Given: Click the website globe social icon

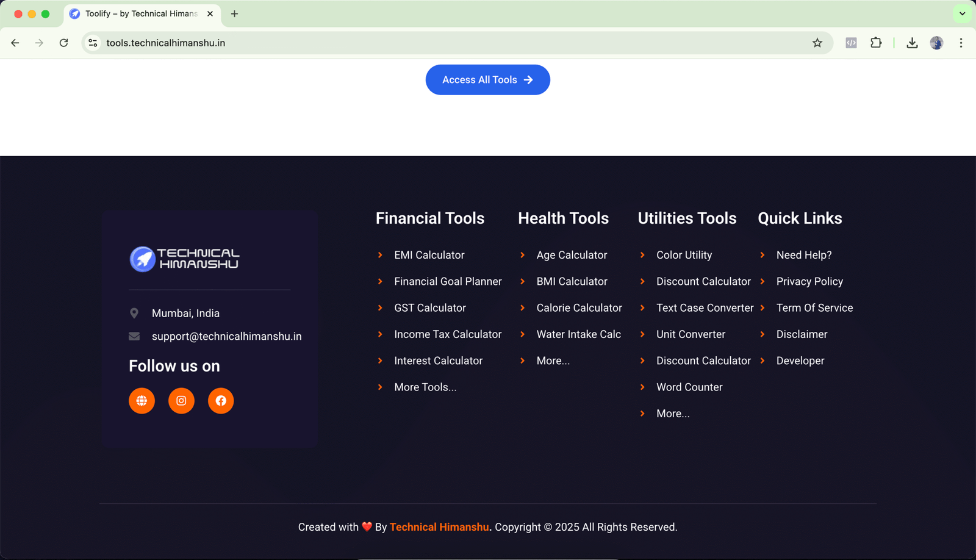Looking at the screenshot, I should tap(142, 401).
